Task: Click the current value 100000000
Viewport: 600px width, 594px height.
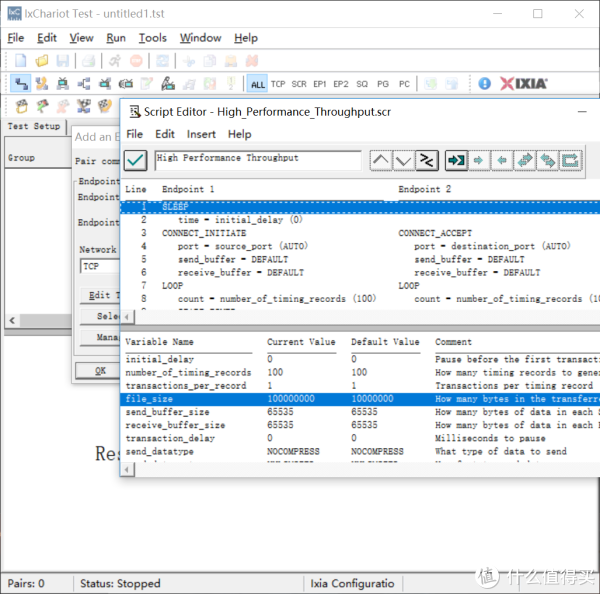Action: (291, 399)
